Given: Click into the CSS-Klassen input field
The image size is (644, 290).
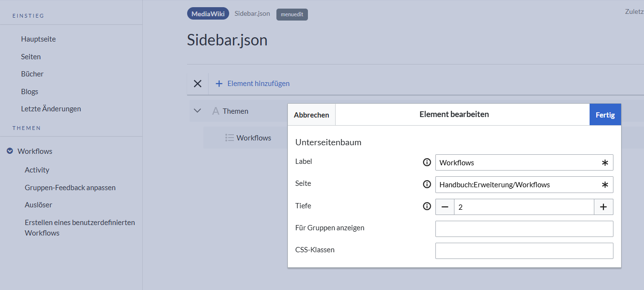Looking at the screenshot, I should [524, 251].
